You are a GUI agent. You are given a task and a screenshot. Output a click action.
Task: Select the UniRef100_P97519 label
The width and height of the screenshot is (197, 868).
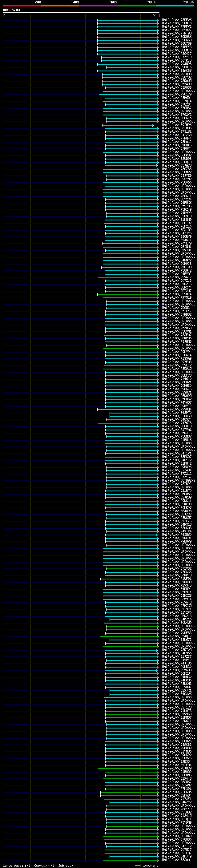coord(176,297)
